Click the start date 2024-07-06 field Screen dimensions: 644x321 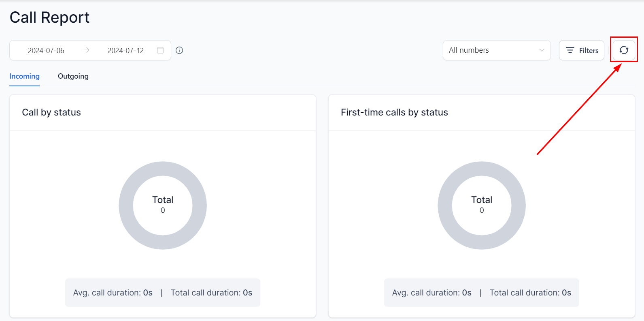click(x=46, y=51)
